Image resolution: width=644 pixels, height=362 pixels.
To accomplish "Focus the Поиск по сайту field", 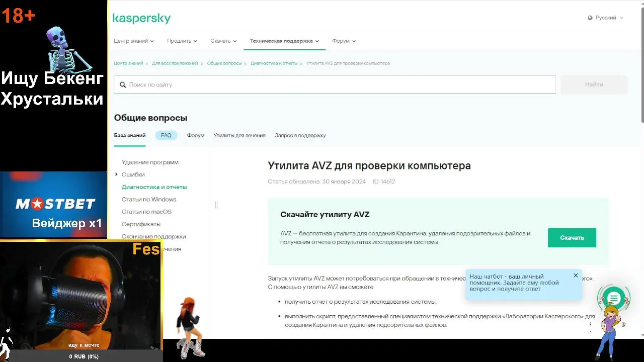I will [335, 84].
